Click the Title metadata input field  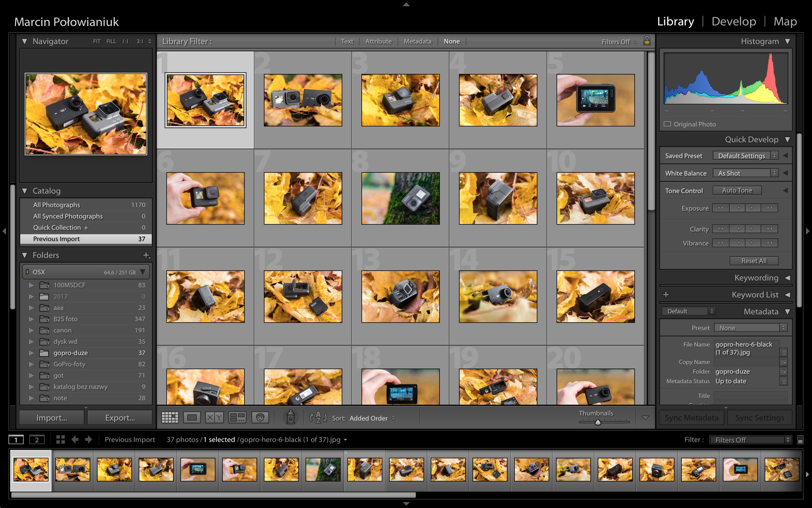pos(750,396)
